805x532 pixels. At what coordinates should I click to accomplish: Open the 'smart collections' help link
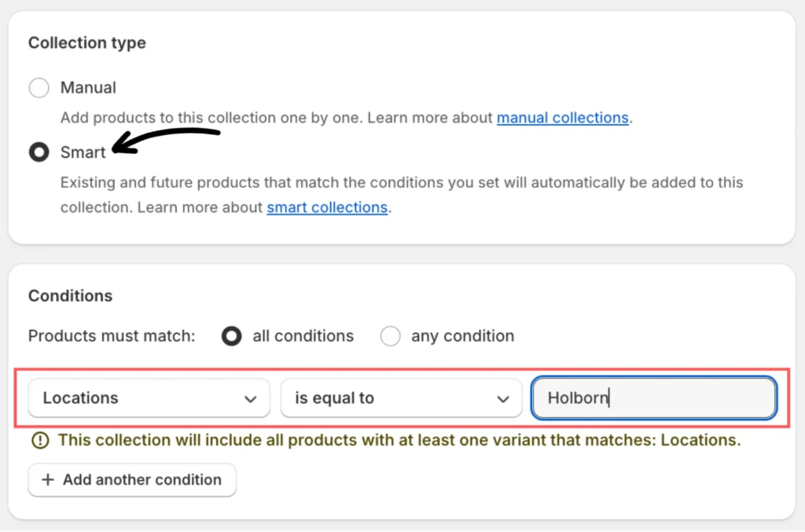point(327,207)
